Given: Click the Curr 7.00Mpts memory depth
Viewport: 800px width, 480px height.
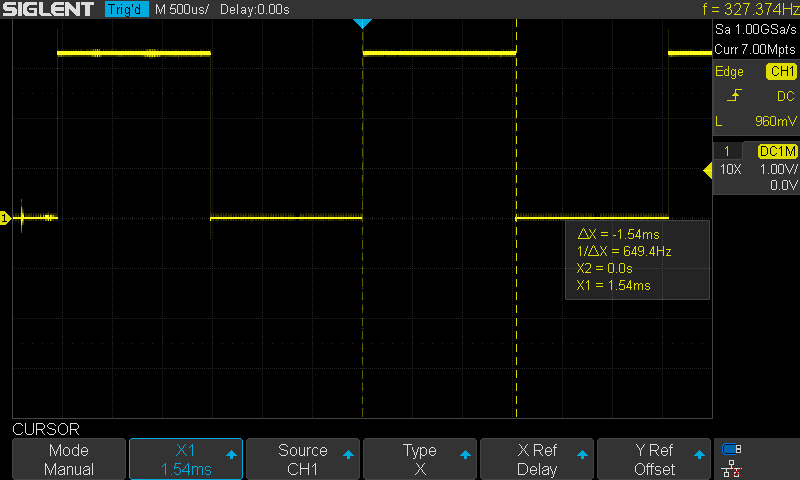Looking at the screenshot, I should tap(755, 49).
